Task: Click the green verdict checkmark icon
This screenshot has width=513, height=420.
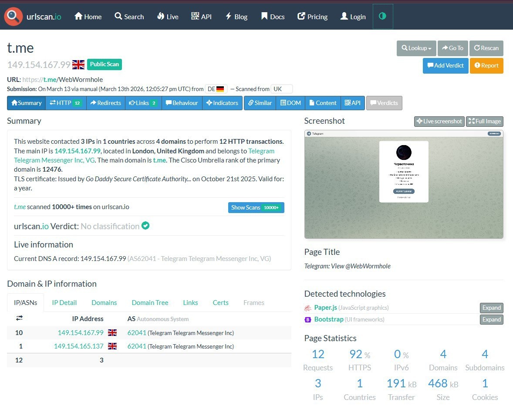Action: tap(145, 226)
